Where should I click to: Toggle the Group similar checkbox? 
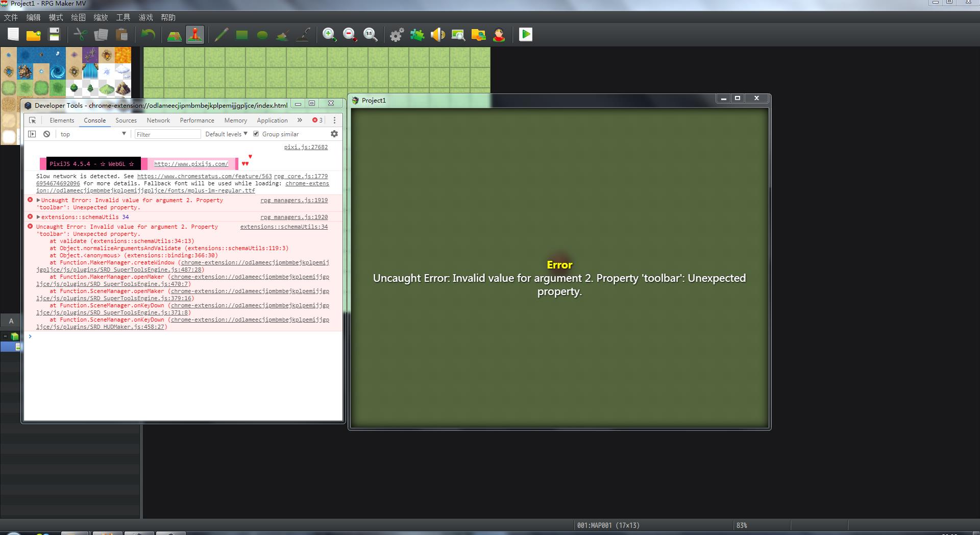click(256, 134)
